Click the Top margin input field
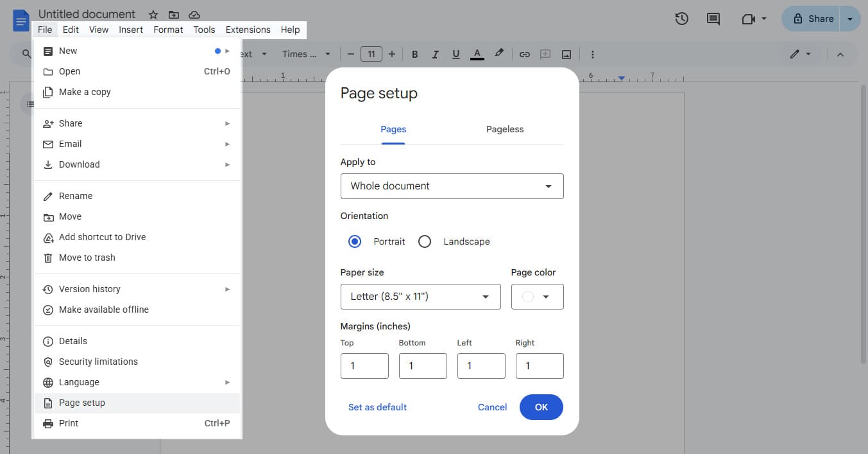The image size is (868, 454). (364, 365)
